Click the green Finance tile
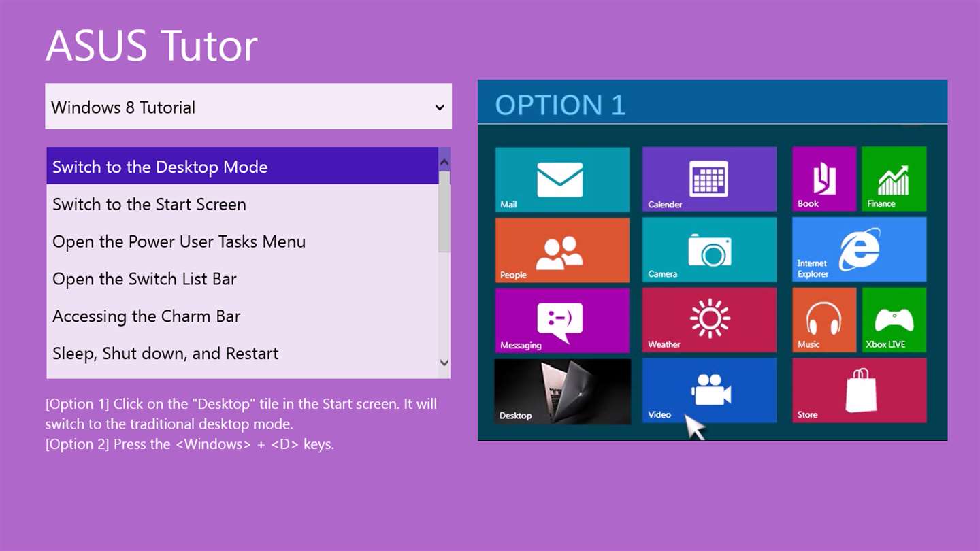Viewport: 980px width, 551px height. coord(894,179)
